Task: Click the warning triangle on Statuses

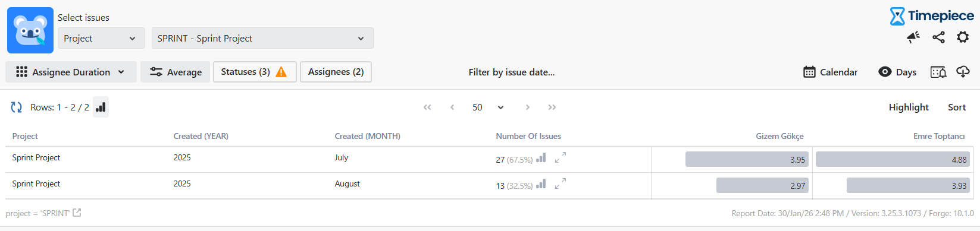Action: click(281, 72)
